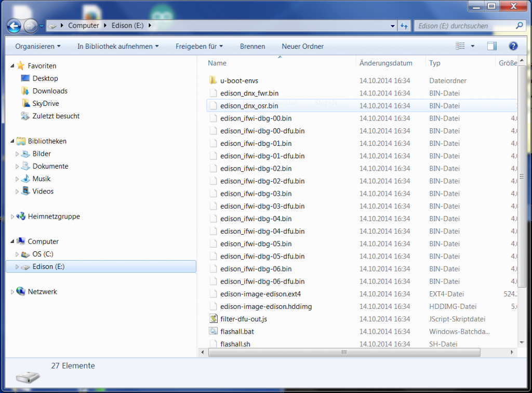
Task: Create a folder with Neuer Ordner
Action: tap(303, 46)
